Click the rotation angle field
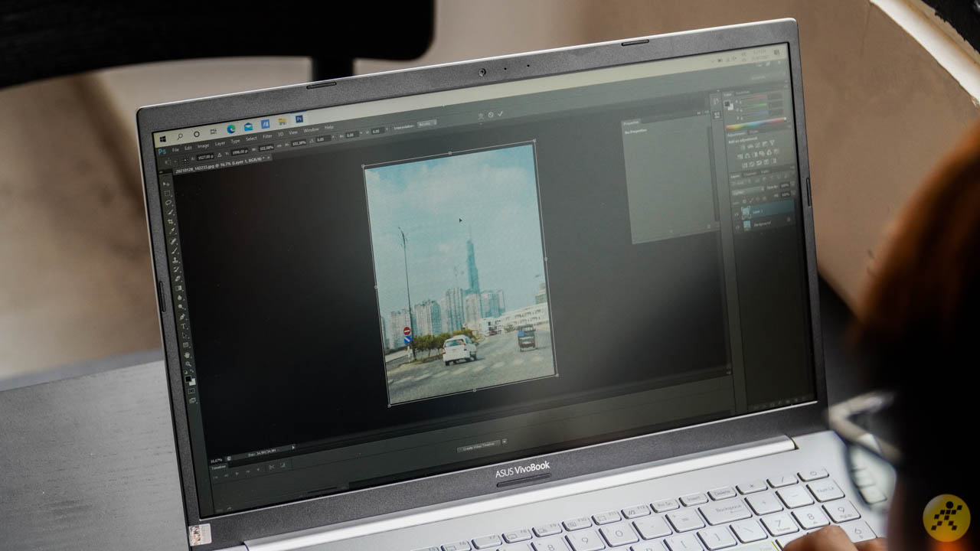This screenshot has width=980, height=551. [x=324, y=139]
